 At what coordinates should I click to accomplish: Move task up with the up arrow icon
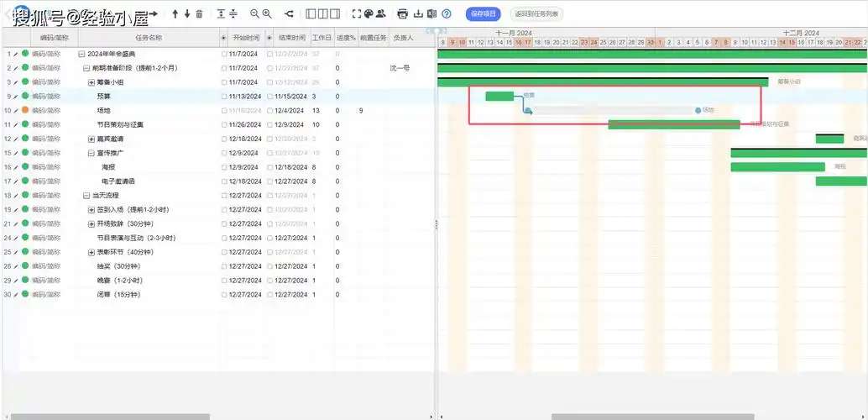(175, 13)
